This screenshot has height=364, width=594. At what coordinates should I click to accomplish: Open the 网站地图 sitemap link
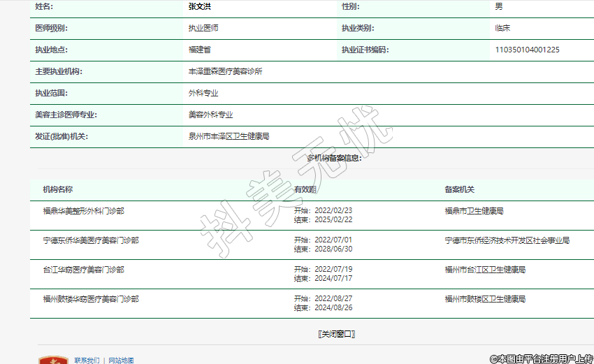point(121,361)
